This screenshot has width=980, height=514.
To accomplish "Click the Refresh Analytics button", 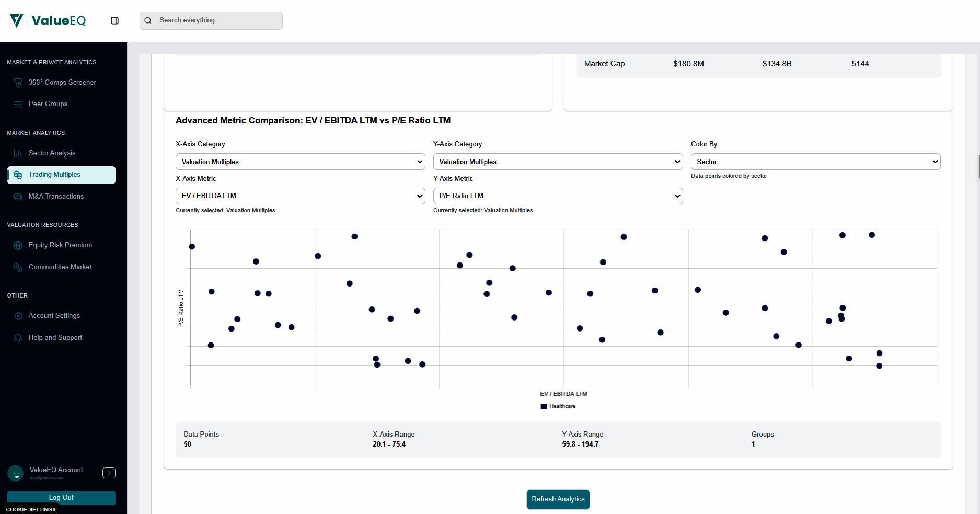I will [x=558, y=499].
